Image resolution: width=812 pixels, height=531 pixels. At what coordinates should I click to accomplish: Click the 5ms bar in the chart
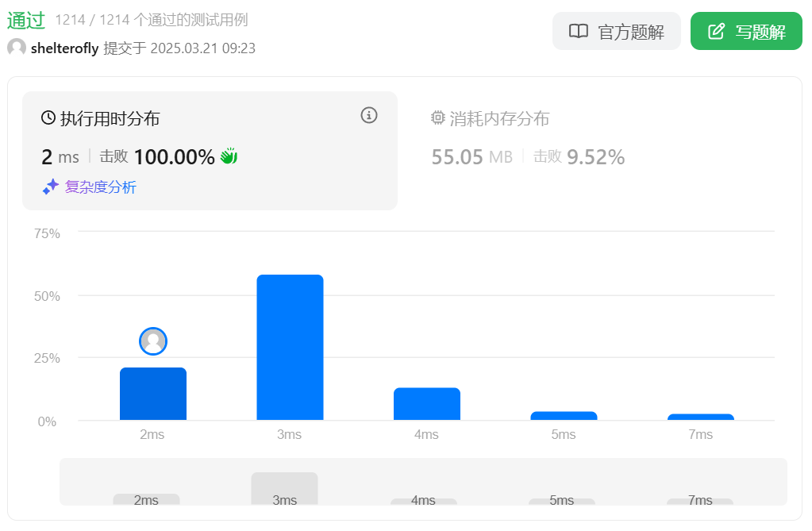point(564,416)
